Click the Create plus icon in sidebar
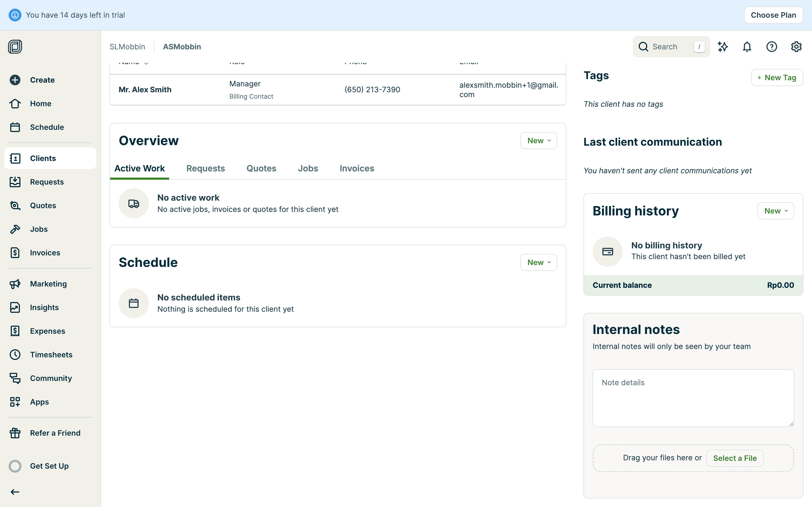The height and width of the screenshot is (507, 812). (15, 80)
